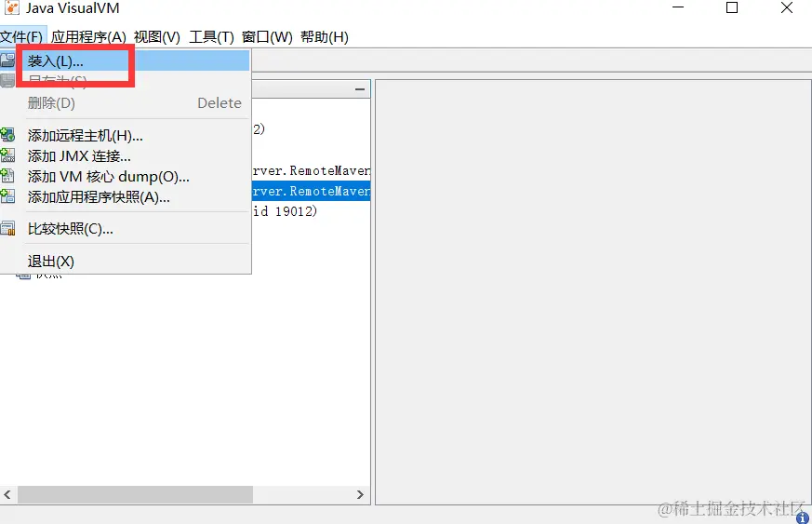
Task: Open the 帮助(H) menu
Action: pyautogui.click(x=325, y=37)
